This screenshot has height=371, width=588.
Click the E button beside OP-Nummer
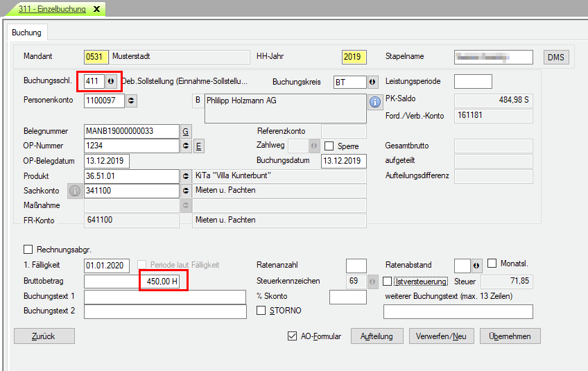(198, 146)
